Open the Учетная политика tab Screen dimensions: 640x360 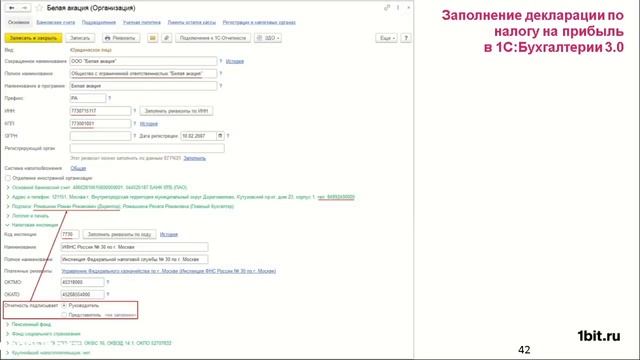pyautogui.click(x=142, y=22)
